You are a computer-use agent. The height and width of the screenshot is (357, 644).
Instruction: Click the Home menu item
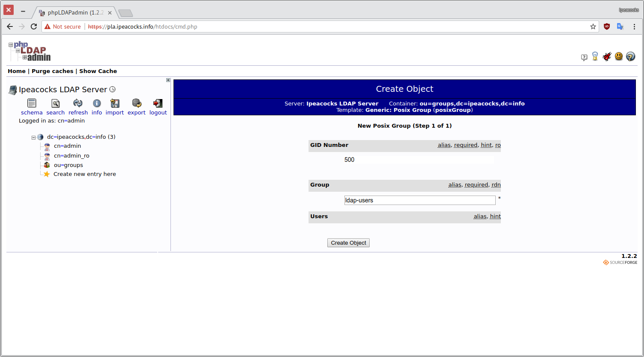click(x=17, y=71)
